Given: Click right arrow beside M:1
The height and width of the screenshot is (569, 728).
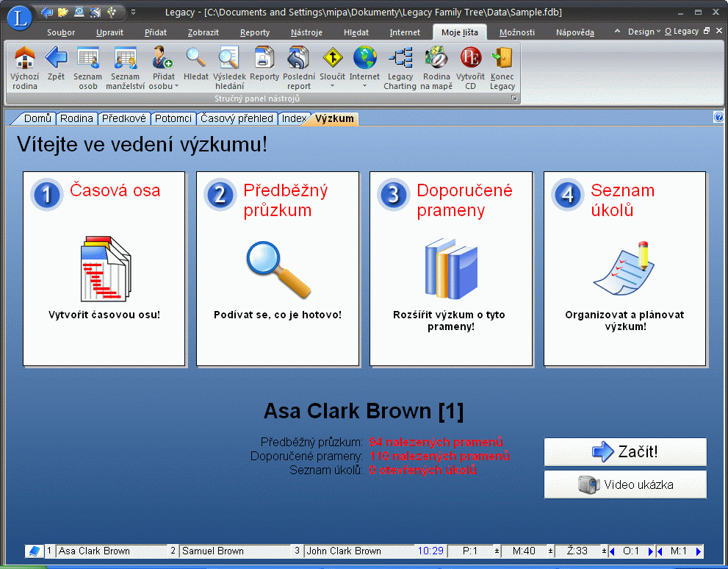Looking at the screenshot, I should click(x=699, y=551).
